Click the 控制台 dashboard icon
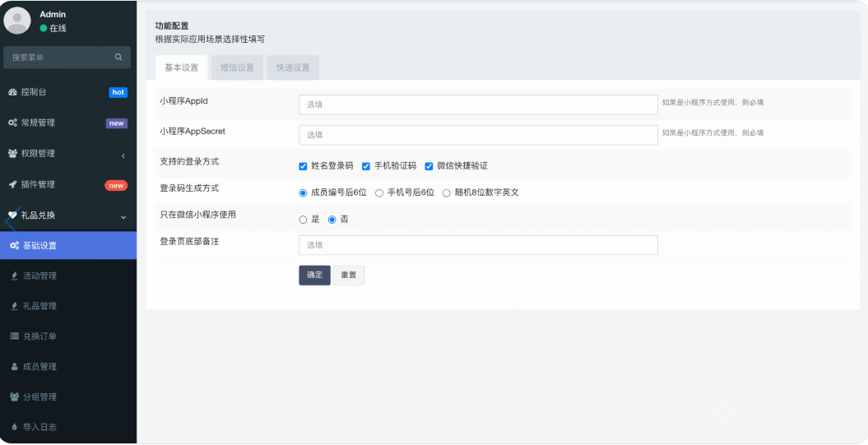The image size is (868, 445). [13, 92]
